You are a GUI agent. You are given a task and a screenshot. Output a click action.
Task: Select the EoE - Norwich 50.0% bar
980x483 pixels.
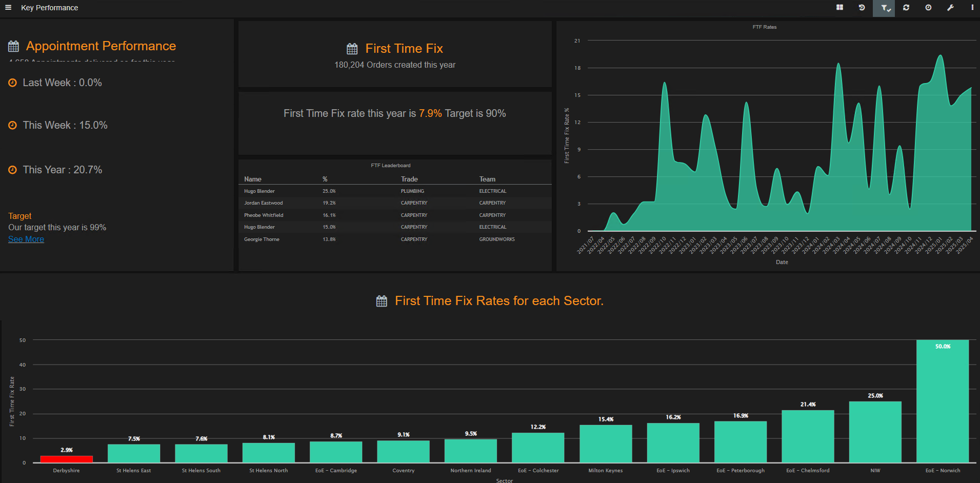(943, 401)
